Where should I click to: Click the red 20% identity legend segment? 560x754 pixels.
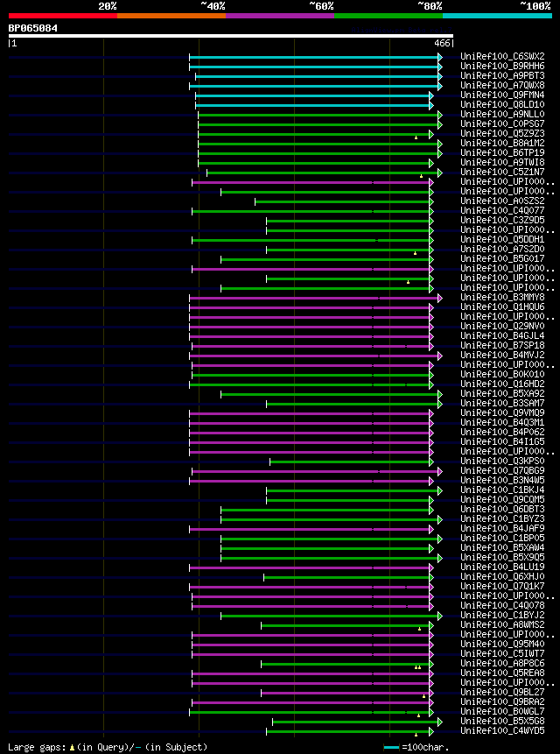pyautogui.click(x=63, y=16)
